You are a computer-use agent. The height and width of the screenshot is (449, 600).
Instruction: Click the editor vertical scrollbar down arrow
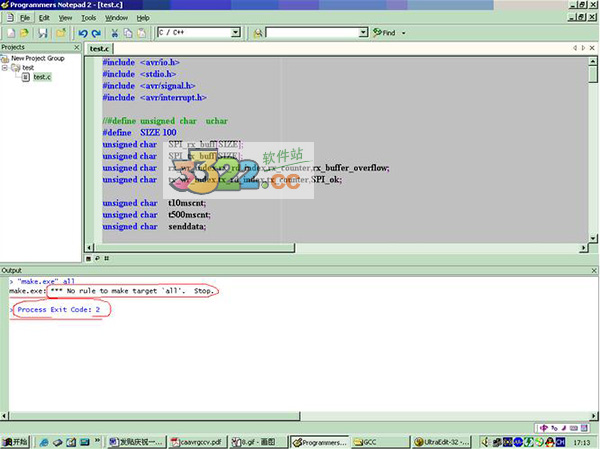[592, 238]
